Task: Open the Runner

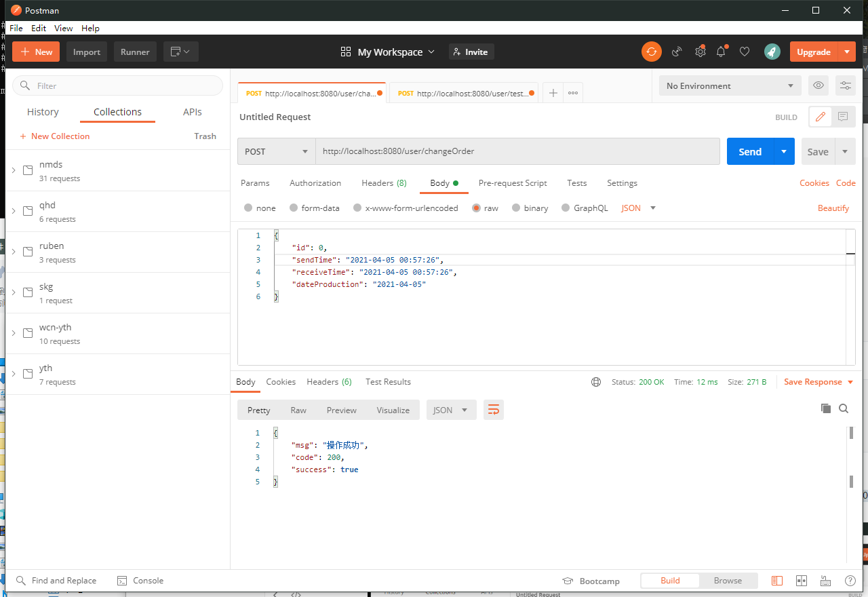Action: coord(135,52)
